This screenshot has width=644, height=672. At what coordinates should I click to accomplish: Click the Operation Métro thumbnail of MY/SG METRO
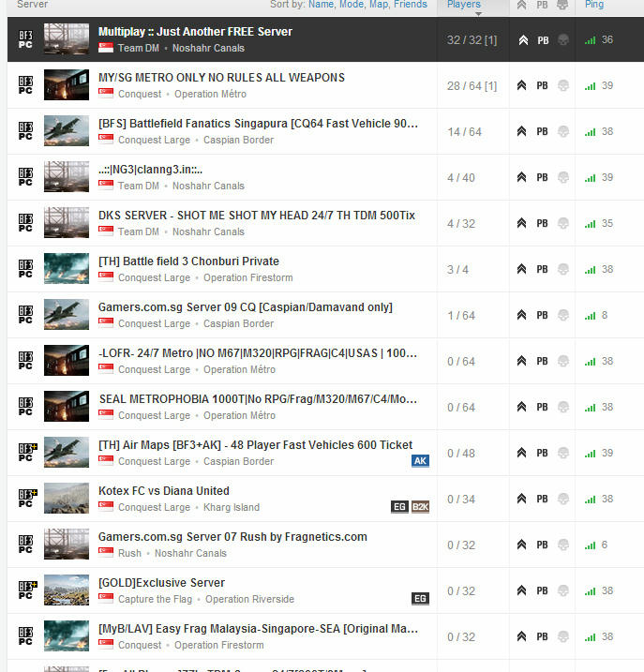67,85
